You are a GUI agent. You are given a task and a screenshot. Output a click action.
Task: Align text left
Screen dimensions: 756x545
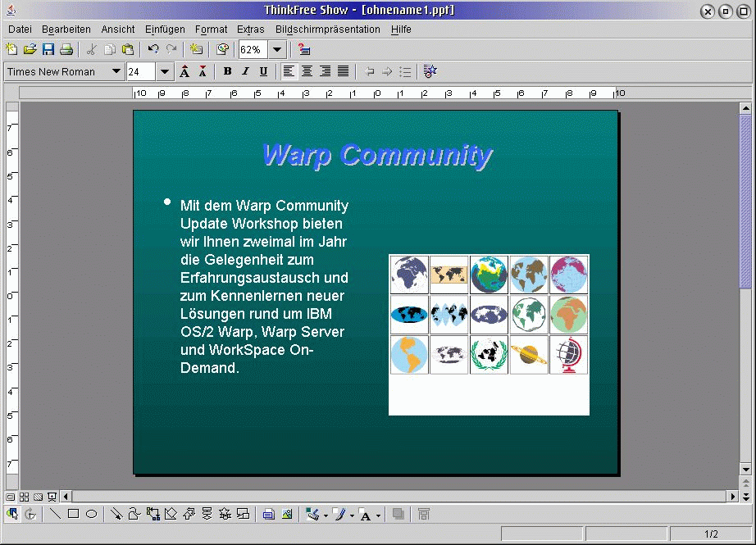(x=289, y=72)
